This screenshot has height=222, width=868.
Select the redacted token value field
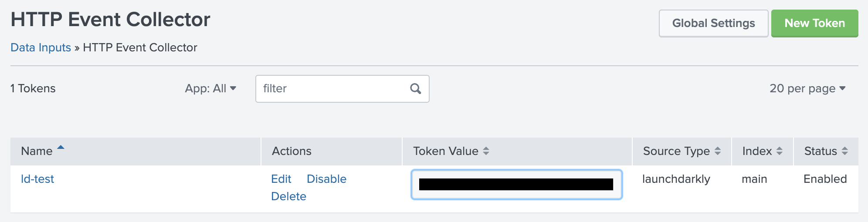516,185
